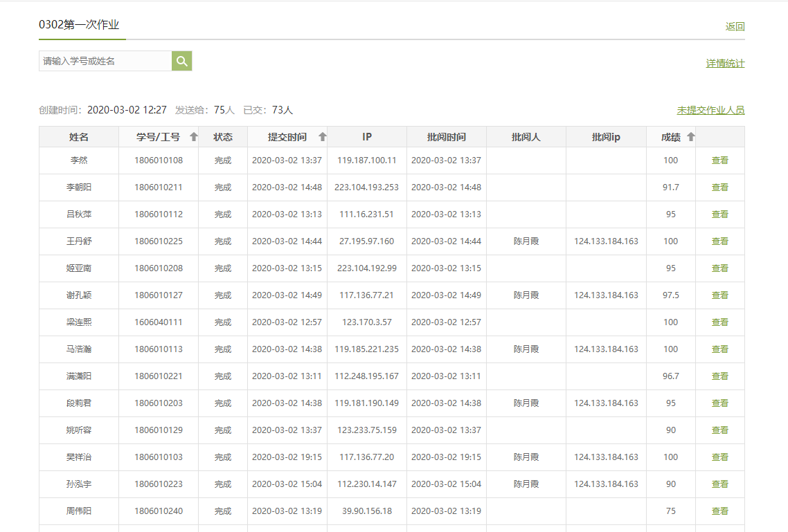Screen dimensions: 788x532
Task: Open 查看 for 吕秋萍
Action: coord(719,214)
